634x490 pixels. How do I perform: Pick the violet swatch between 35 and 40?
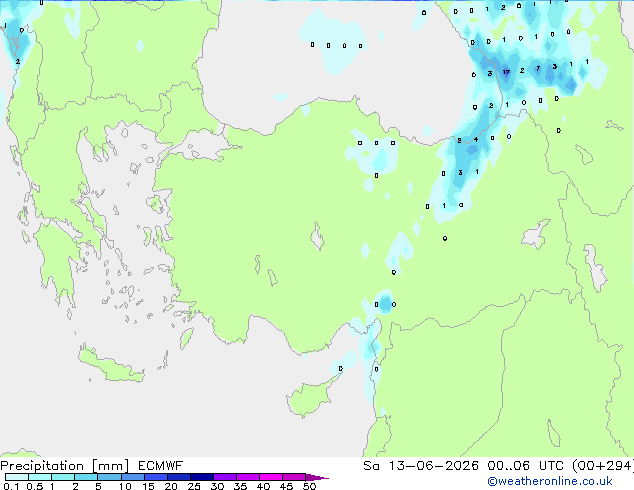point(248,477)
